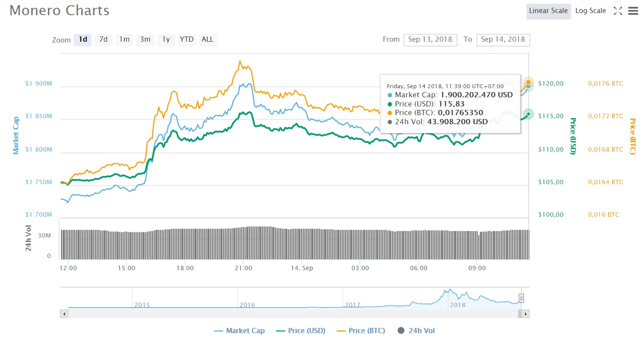
Task: Click the 0,0176 BTC axis label
Action: pos(606,83)
